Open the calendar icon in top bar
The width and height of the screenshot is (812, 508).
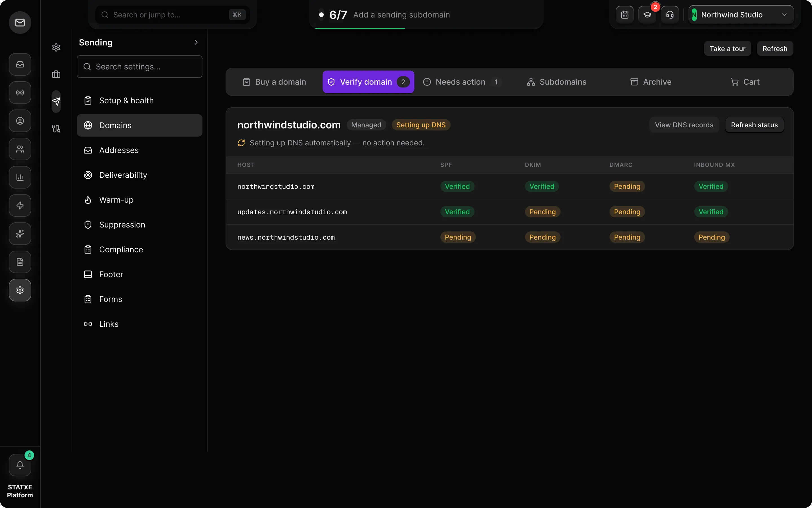click(x=625, y=15)
